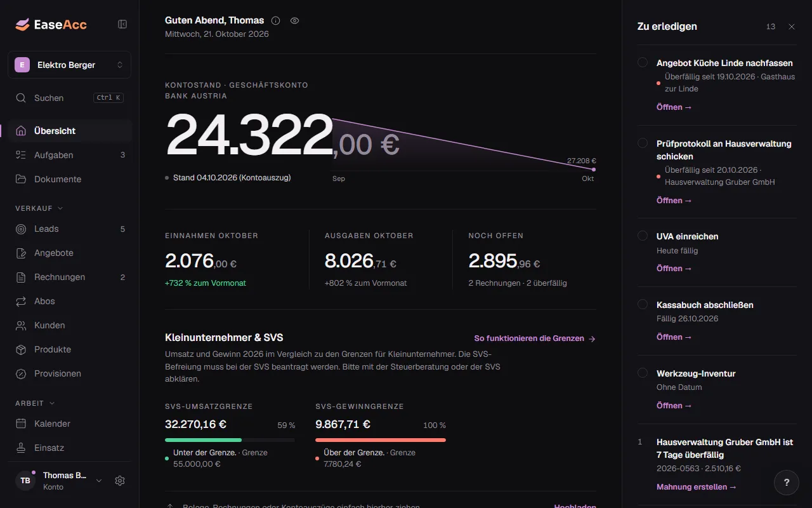Click the Kalender calendar icon
The height and width of the screenshot is (508, 812).
click(x=21, y=424)
